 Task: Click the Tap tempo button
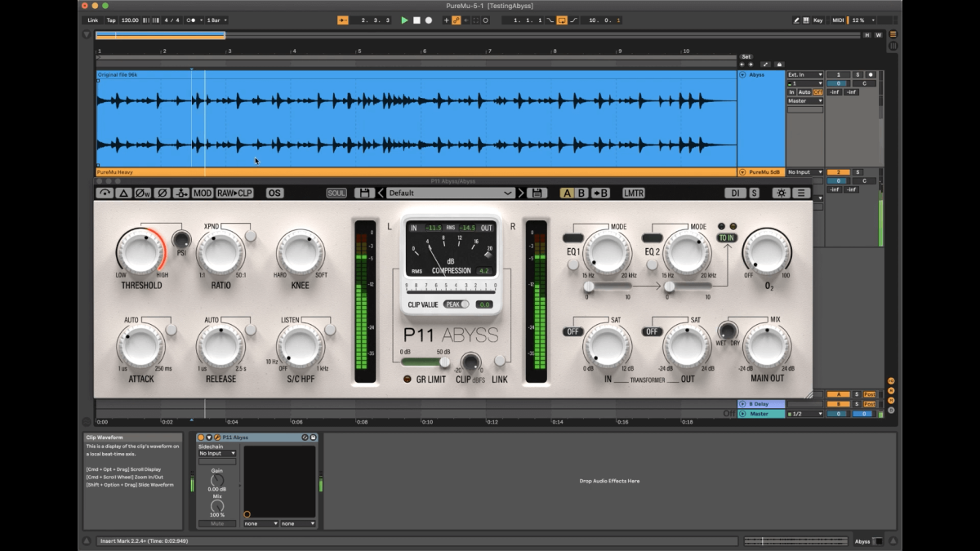[x=111, y=20]
